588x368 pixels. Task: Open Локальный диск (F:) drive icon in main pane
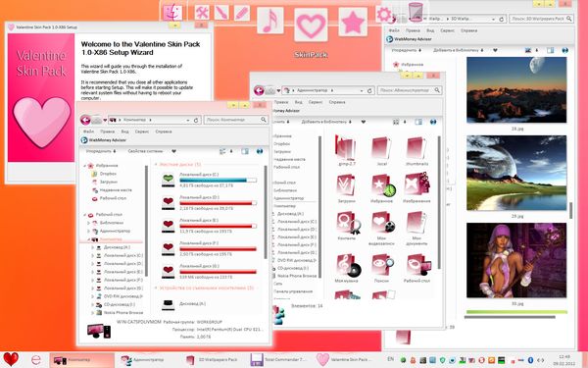coord(168,248)
